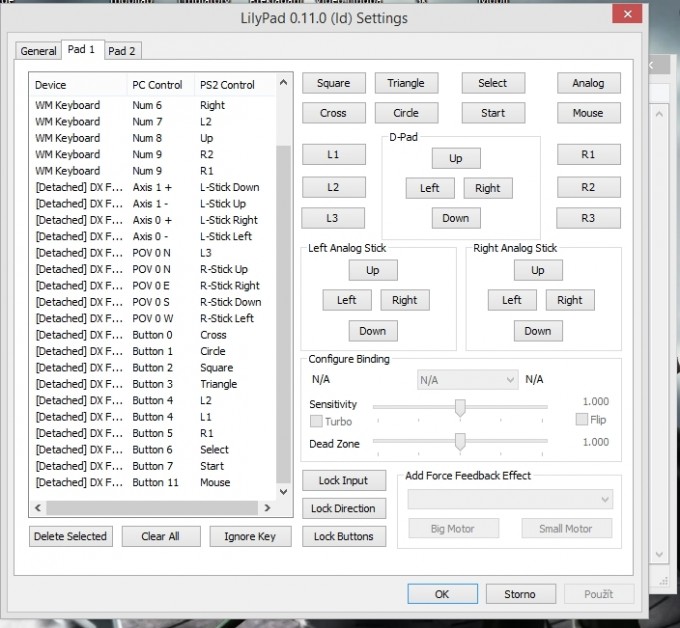This screenshot has height=628, width=680.
Task: Click the Start binding button
Action: point(493,113)
